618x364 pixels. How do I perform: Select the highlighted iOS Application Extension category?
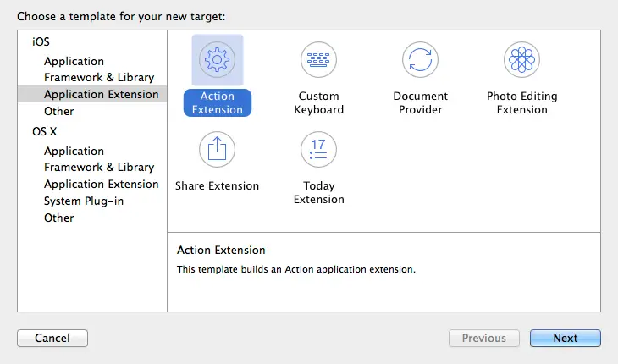click(101, 94)
